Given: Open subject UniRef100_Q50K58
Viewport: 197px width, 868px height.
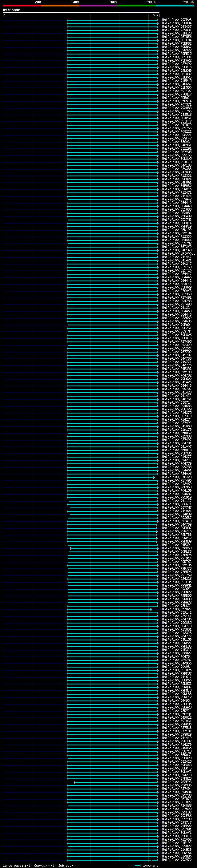Looking at the screenshot, I should [176, 548].
